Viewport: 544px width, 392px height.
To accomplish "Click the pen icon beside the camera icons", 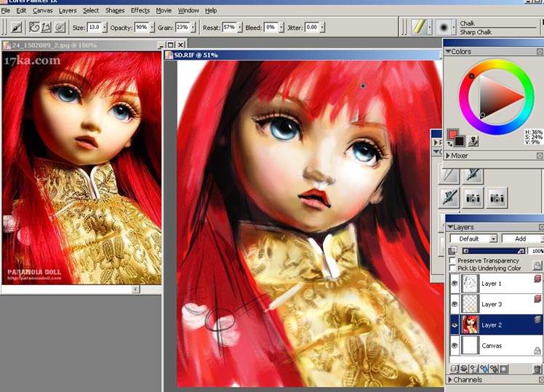I will (449, 198).
